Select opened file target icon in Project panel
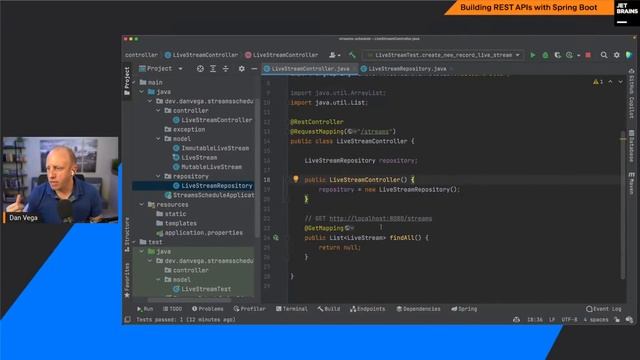Screen dimensions: 640x360 tap(200, 69)
